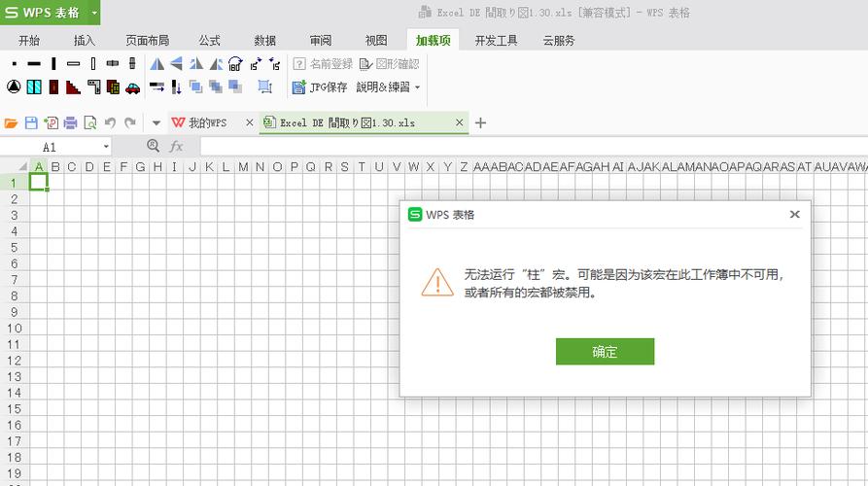Select the hollow horizontal wall tool
Image resolution: width=868 pixels, height=486 pixels.
coord(74,64)
